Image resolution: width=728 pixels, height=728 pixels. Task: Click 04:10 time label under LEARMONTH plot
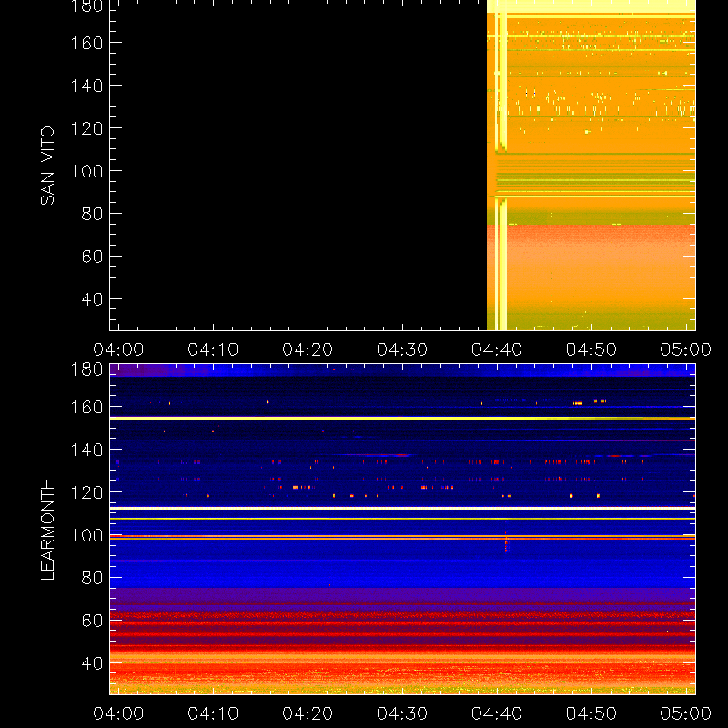[213, 713]
